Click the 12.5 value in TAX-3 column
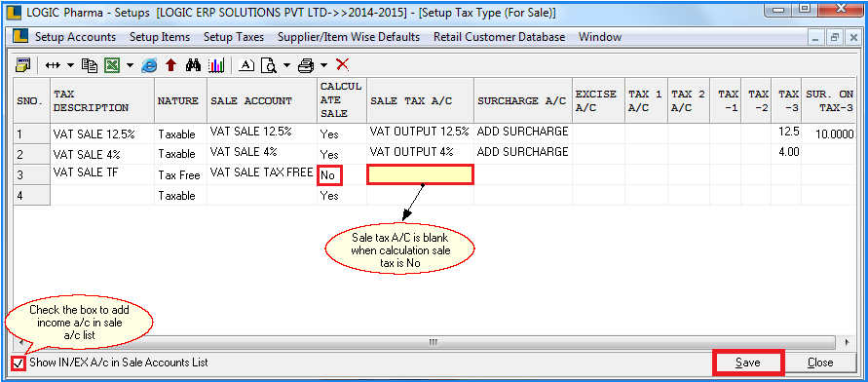The width and height of the screenshot is (868, 382). [x=786, y=134]
